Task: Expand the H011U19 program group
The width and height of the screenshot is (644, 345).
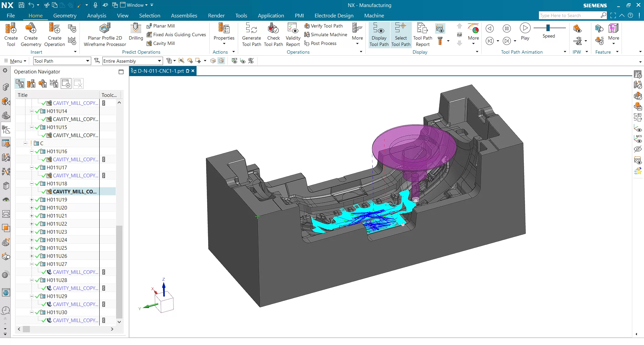Action: pos(32,200)
